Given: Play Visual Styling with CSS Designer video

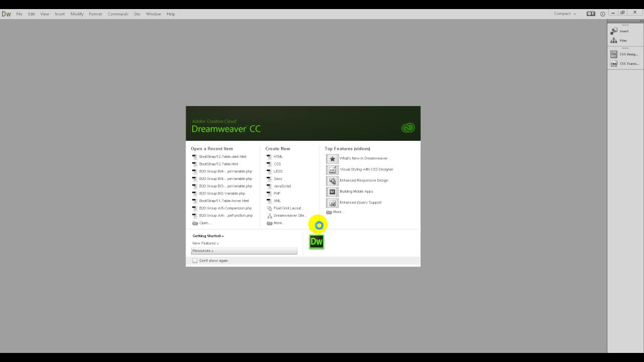Looking at the screenshot, I should [360, 169].
